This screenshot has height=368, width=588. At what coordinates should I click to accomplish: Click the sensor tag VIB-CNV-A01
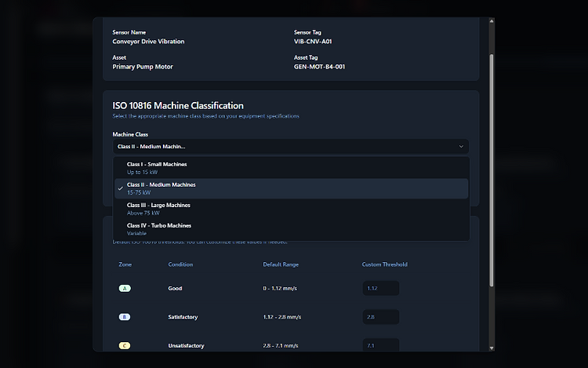pyautogui.click(x=313, y=42)
